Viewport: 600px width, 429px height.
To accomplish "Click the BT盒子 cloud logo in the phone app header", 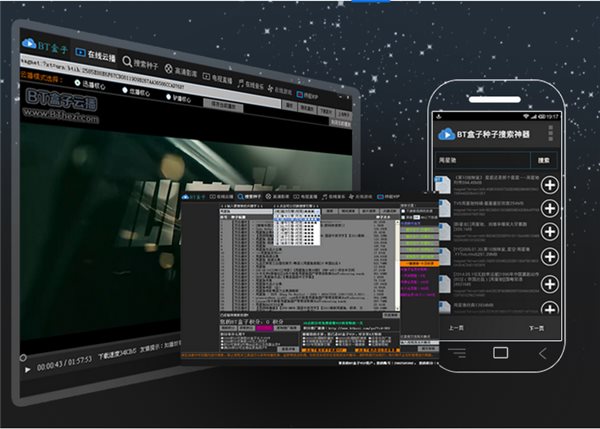I will pyautogui.click(x=446, y=135).
